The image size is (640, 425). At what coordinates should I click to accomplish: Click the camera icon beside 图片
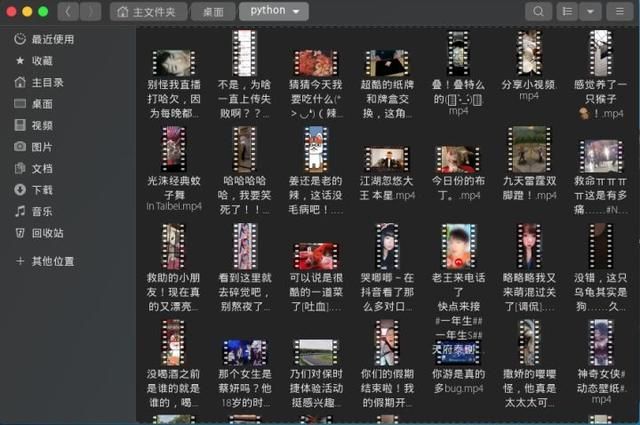click(20, 146)
